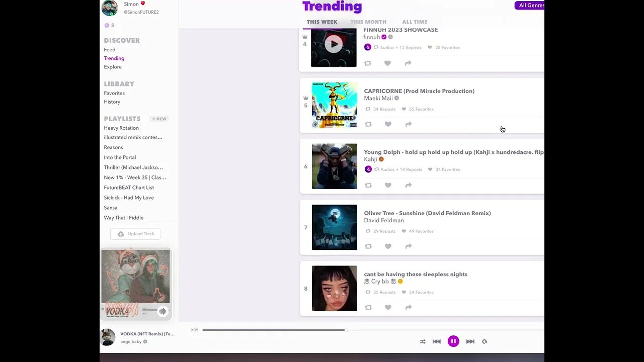Open artist finnuh's profile

click(372, 37)
